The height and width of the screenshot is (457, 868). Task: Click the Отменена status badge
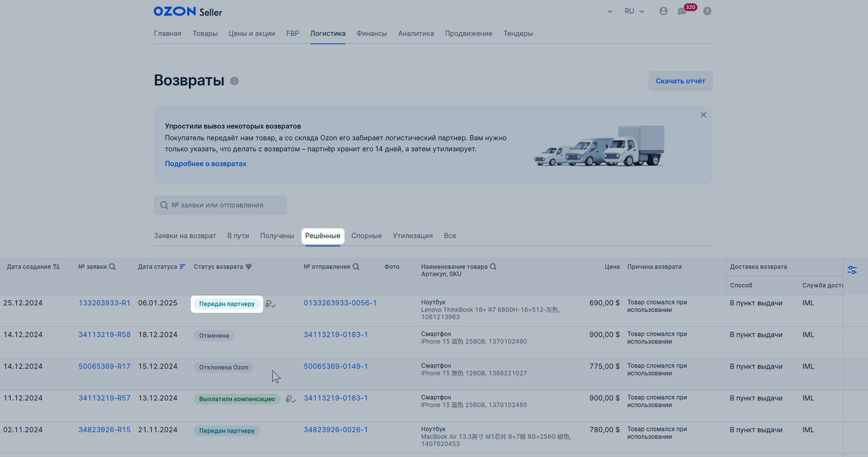point(214,336)
